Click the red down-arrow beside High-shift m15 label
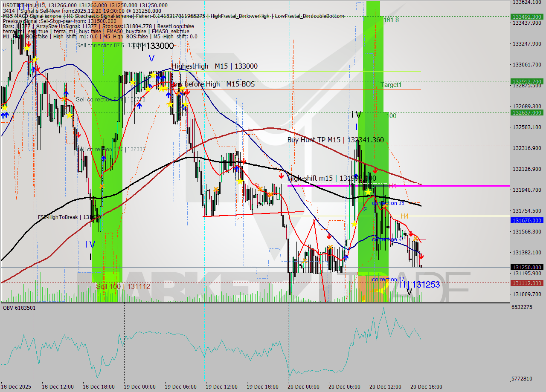The width and height of the screenshot is (546, 392). click(x=281, y=176)
